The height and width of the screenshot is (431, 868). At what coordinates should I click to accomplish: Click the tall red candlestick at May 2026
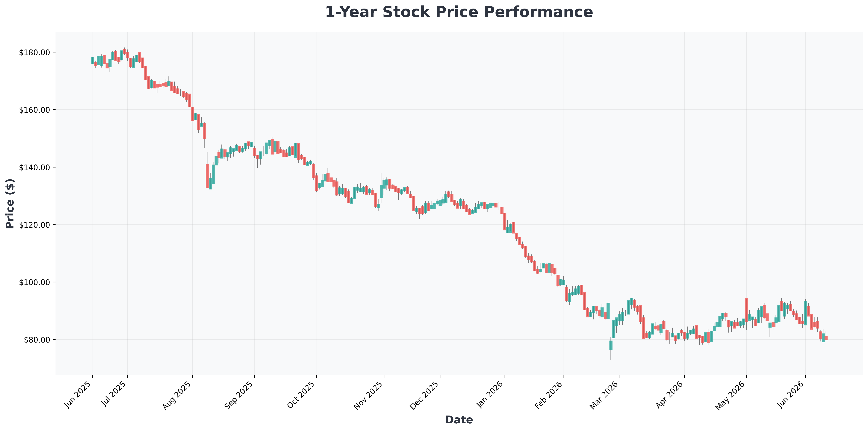click(746, 310)
